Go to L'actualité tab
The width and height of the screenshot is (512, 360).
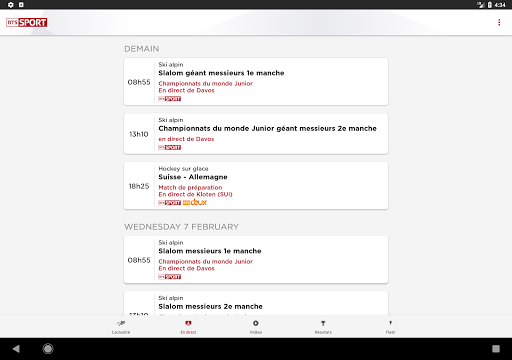(121, 327)
